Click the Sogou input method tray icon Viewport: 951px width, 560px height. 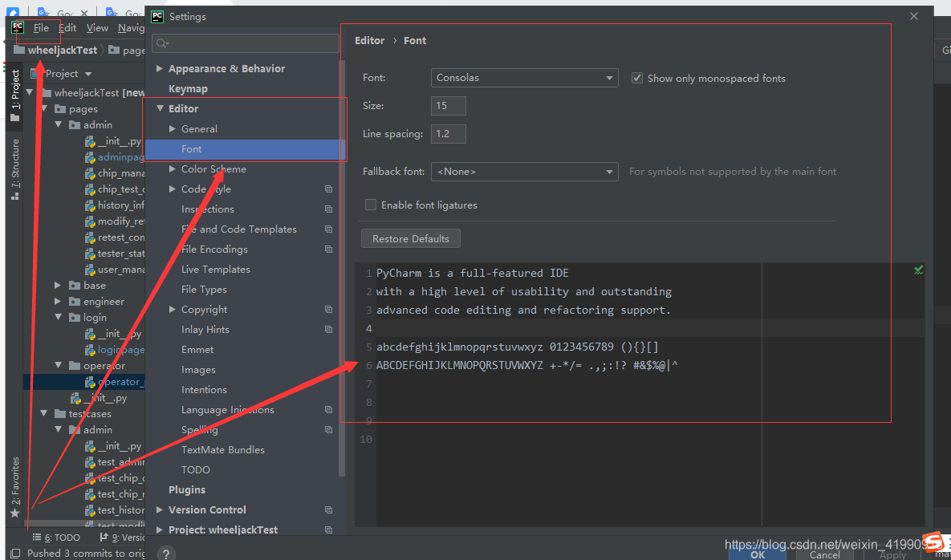click(933, 542)
